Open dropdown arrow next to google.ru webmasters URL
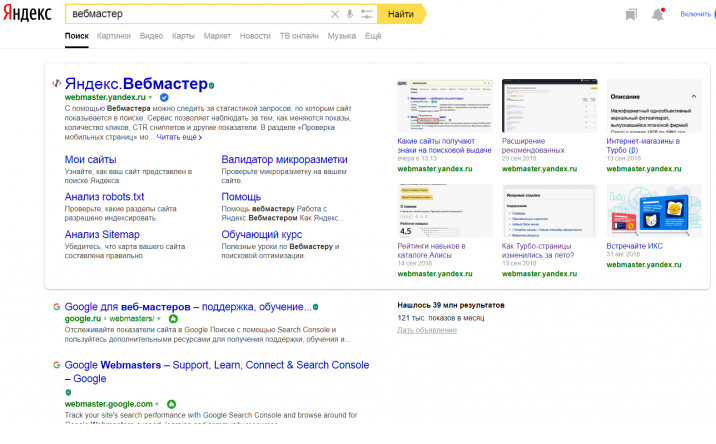716x444 pixels. tap(159, 319)
